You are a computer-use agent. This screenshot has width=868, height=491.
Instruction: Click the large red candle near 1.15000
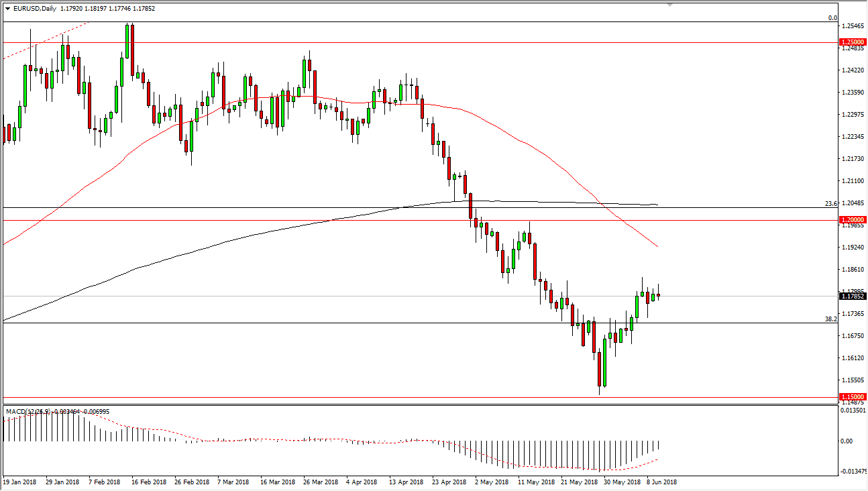pyautogui.click(x=599, y=369)
